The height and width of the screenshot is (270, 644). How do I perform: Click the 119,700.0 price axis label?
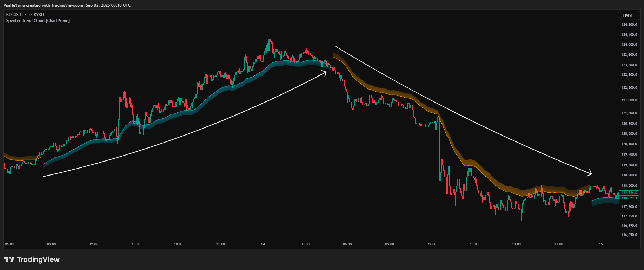pyautogui.click(x=629, y=154)
